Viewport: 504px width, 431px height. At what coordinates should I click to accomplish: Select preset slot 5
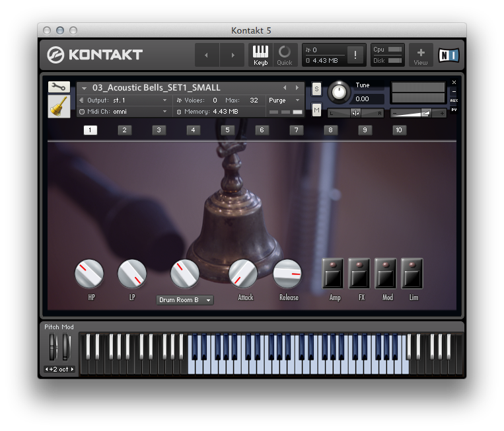pyautogui.click(x=228, y=130)
